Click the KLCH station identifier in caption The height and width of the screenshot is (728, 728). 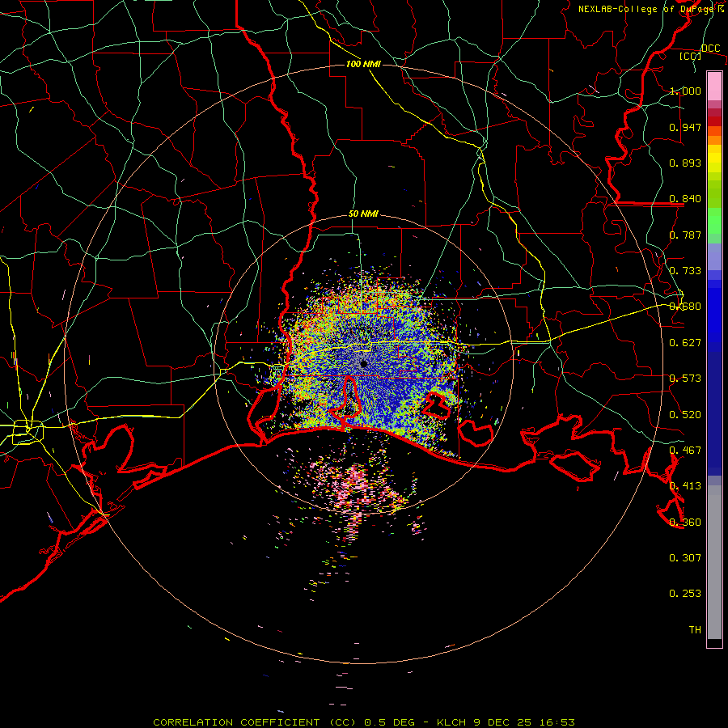451,722
